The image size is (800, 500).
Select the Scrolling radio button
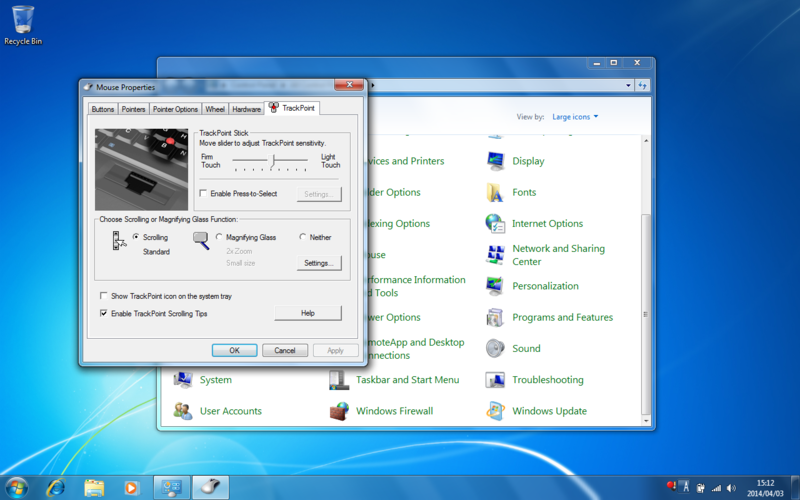[136, 237]
